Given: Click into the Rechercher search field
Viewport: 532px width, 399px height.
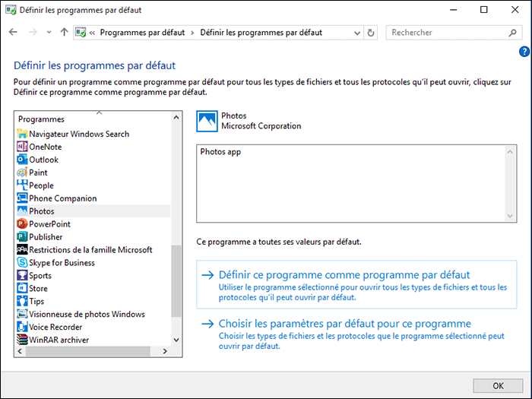Looking at the screenshot, I should tap(448, 33).
